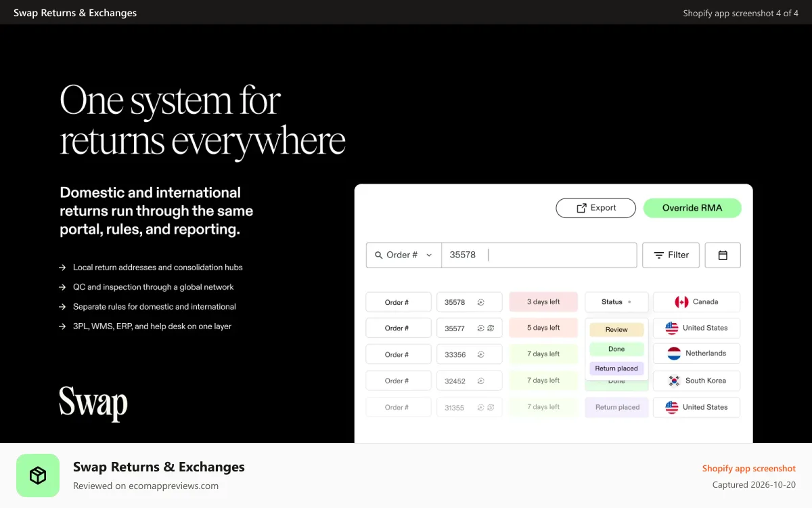Click the arrow bullet before Separate rules

coord(62,307)
